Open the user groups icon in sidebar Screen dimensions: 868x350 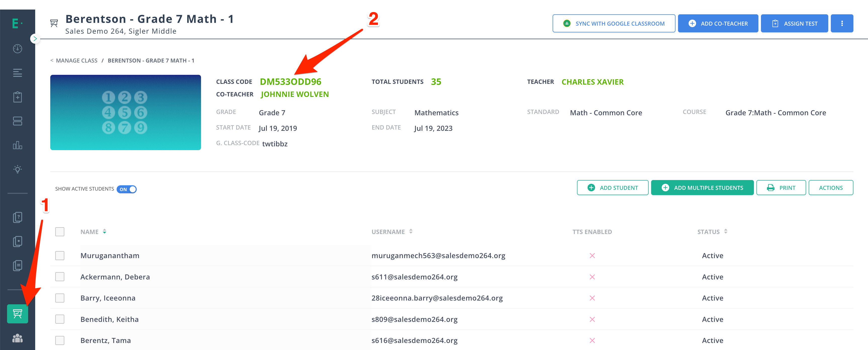pyautogui.click(x=18, y=338)
